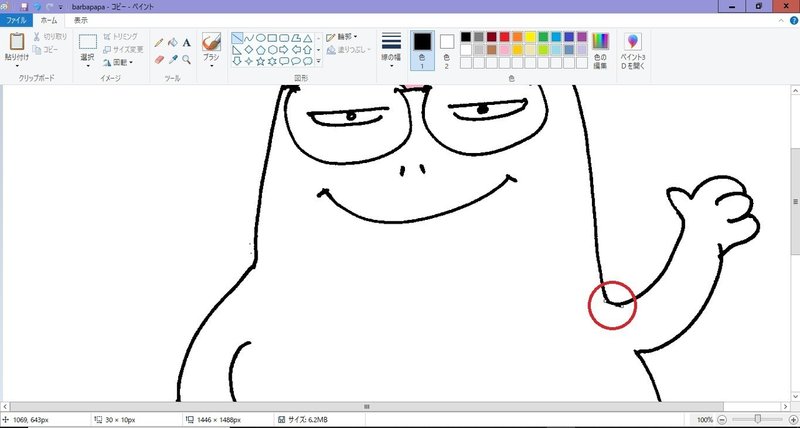800x428 pixels.
Task: Select the Magnifier tool
Action: (x=187, y=60)
